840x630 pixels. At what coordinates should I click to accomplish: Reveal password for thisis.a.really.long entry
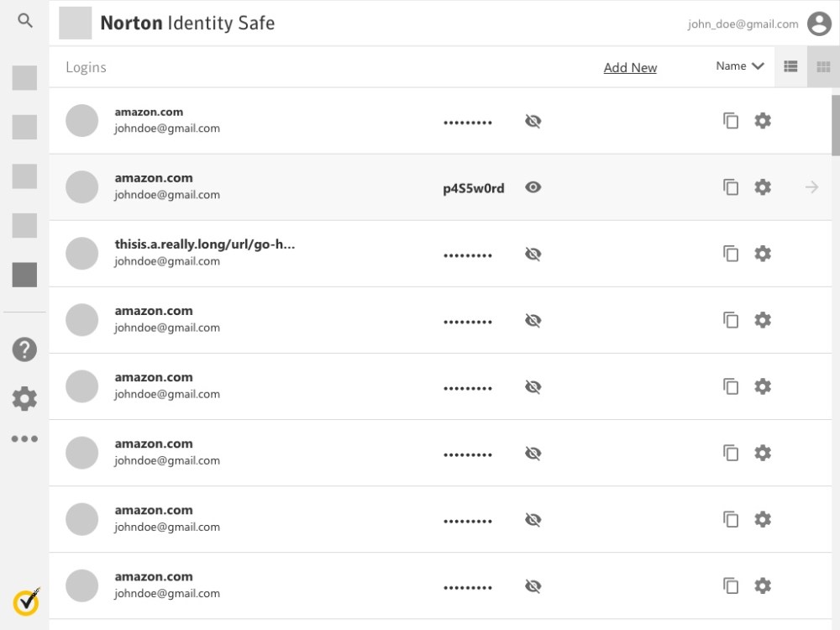pyautogui.click(x=533, y=254)
